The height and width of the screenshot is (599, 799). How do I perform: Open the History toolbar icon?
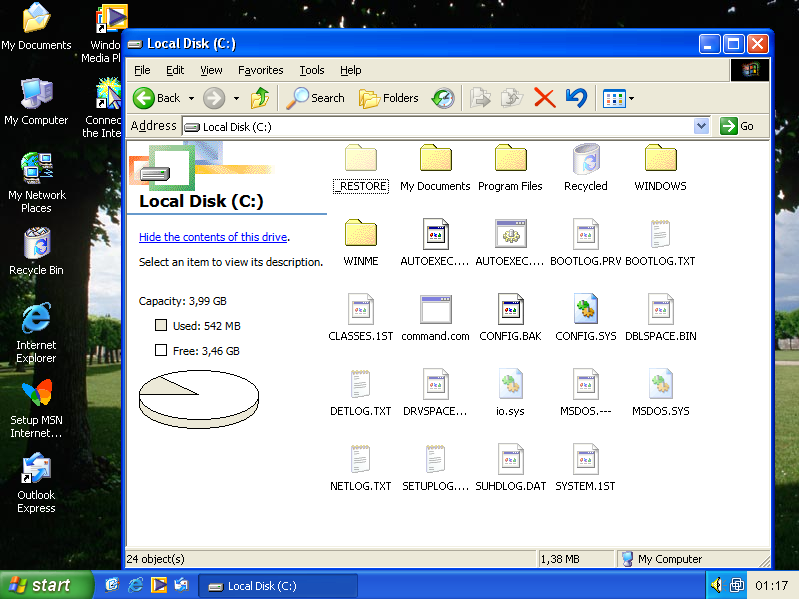pos(443,98)
